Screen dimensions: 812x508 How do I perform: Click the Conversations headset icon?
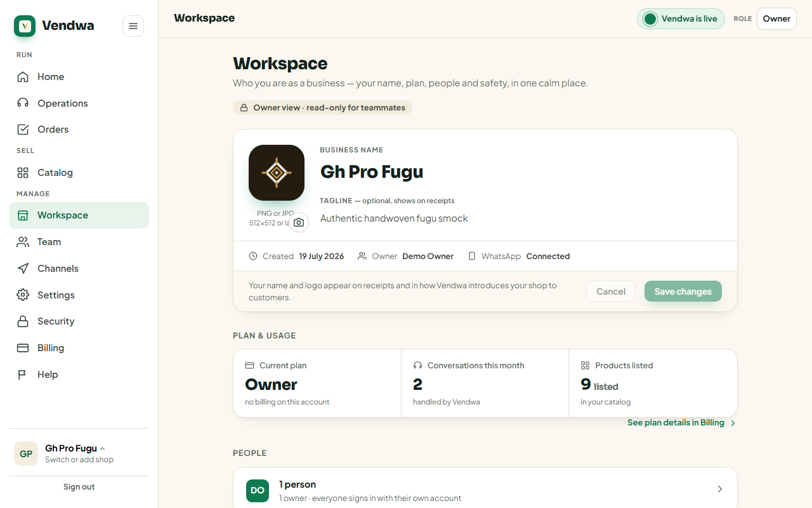(x=417, y=366)
